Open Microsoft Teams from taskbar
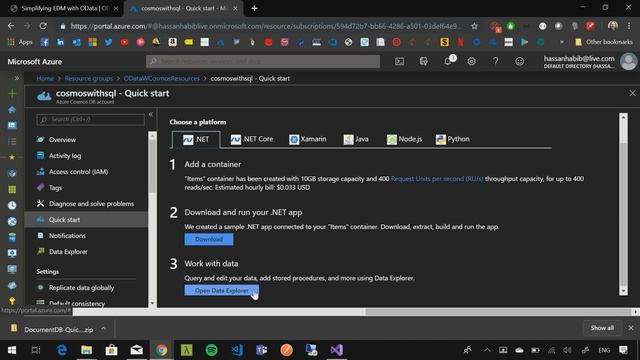Viewport: 640px width, 360px height. [262, 350]
